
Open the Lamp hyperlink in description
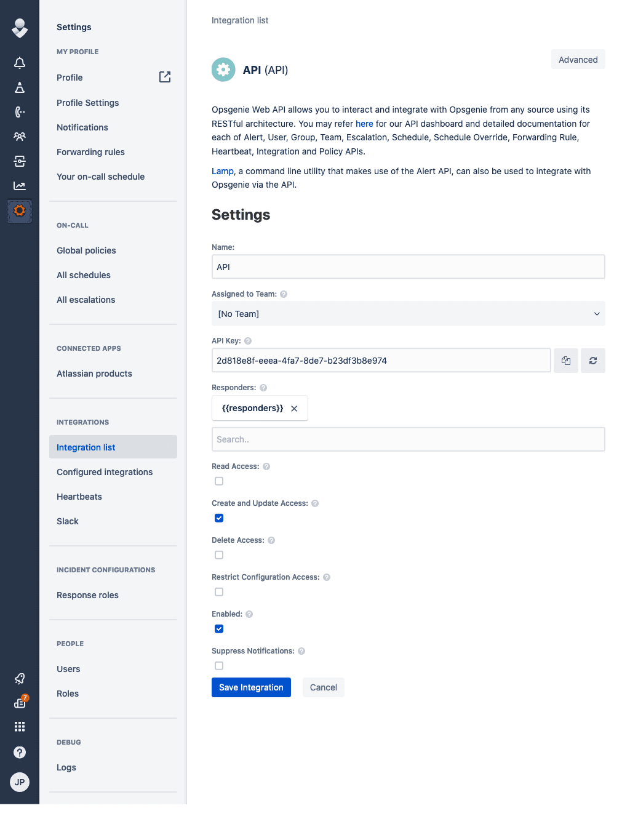tap(222, 171)
